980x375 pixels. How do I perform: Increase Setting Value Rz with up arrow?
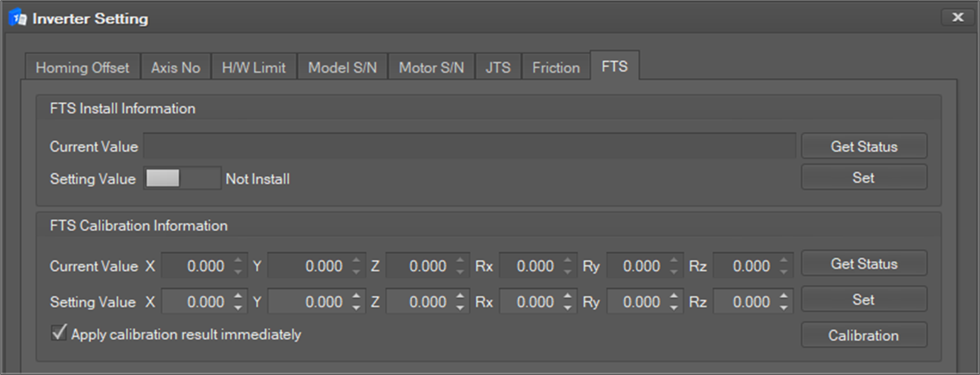(784, 296)
